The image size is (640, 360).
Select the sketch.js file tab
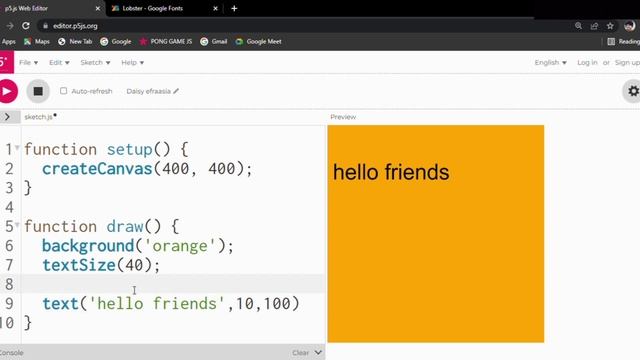[40, 117]
